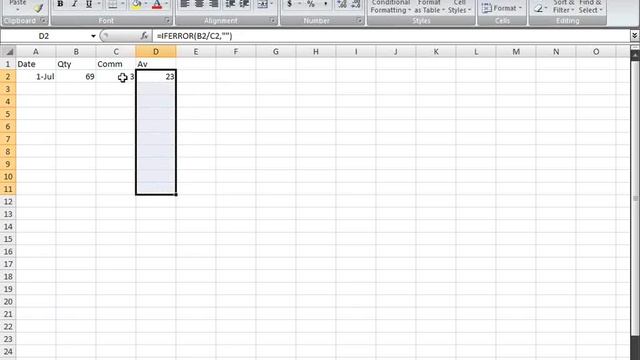
Task: Align text right
Action: 213,4
